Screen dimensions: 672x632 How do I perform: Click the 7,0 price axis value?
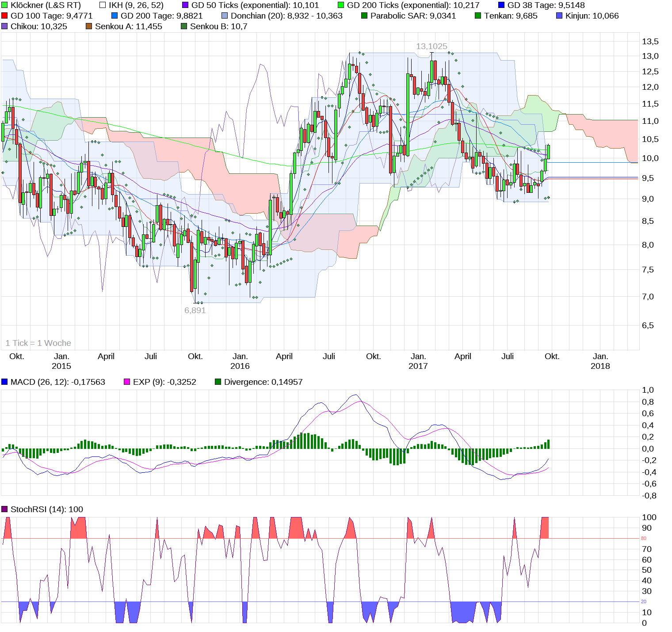(648, 297)
